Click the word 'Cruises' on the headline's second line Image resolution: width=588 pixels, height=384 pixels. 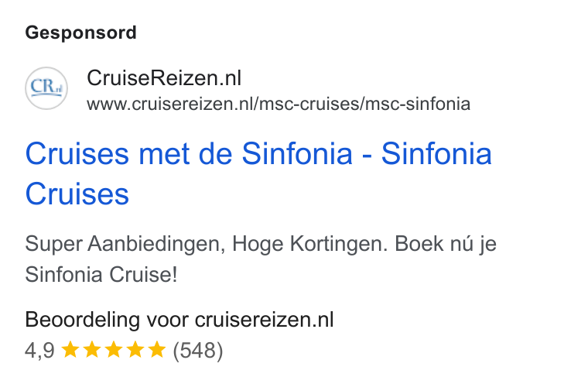77,194
